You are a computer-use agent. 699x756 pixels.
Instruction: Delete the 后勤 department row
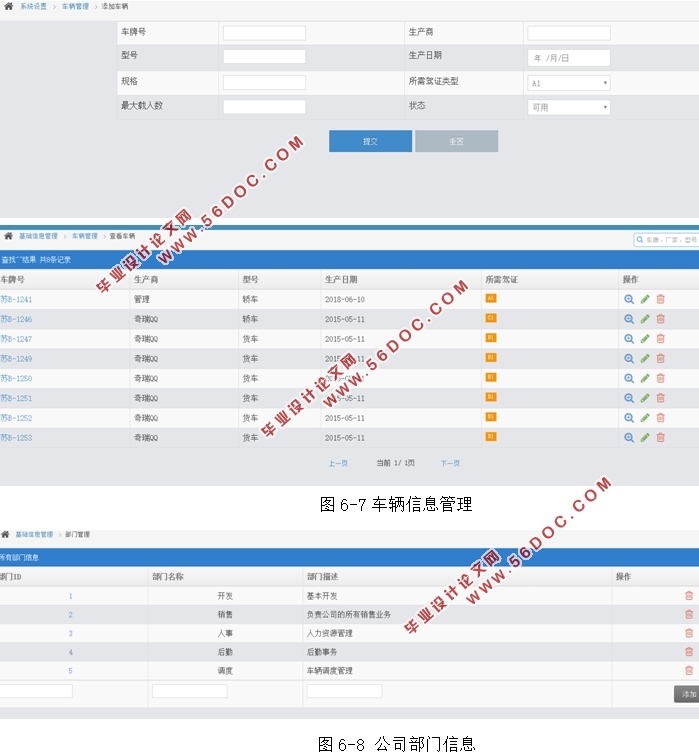pyautogui.click(x=689, y=652)
